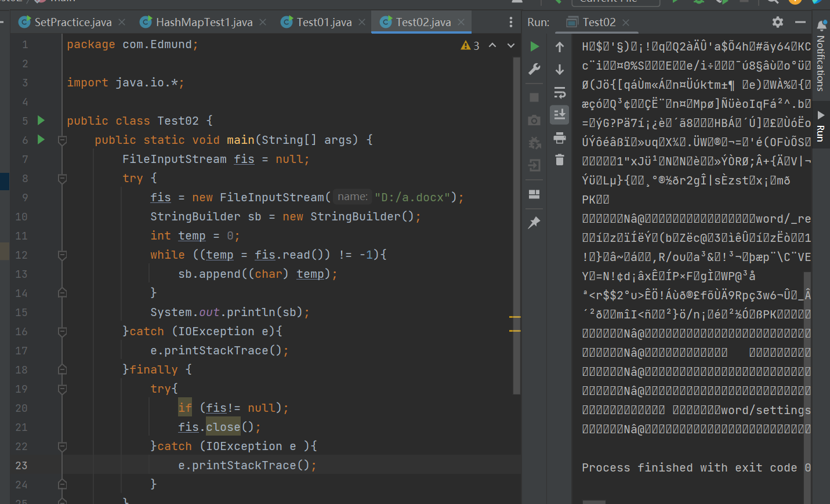Open the editor tabs overflow menu
The image size is (830, 504).
coord(510,22)
